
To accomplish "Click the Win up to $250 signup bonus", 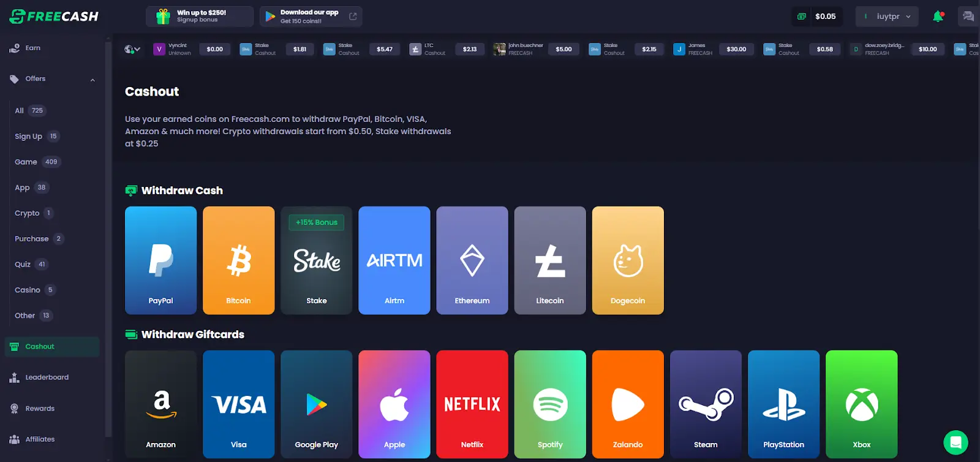I will (x=200, y=17).
